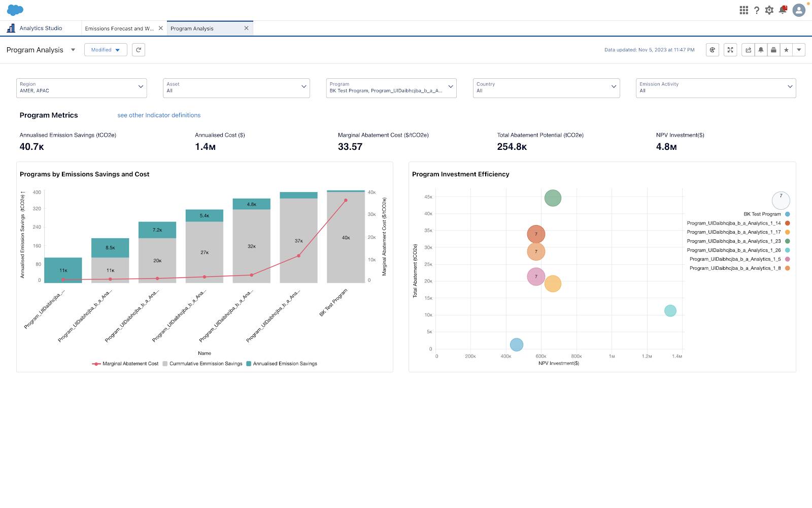View notifications bell in header
The width and height of the screenshot is (812, 508).
(783, 10)
